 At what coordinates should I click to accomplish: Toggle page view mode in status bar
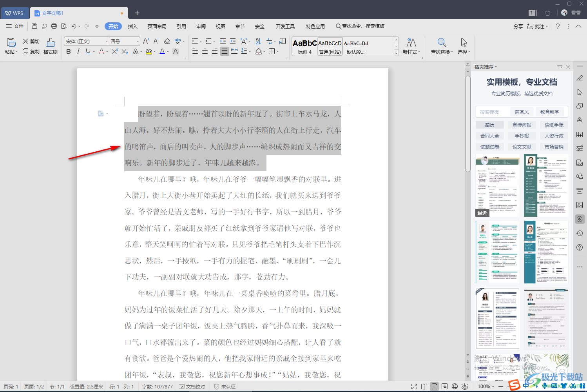coord(434,387)
